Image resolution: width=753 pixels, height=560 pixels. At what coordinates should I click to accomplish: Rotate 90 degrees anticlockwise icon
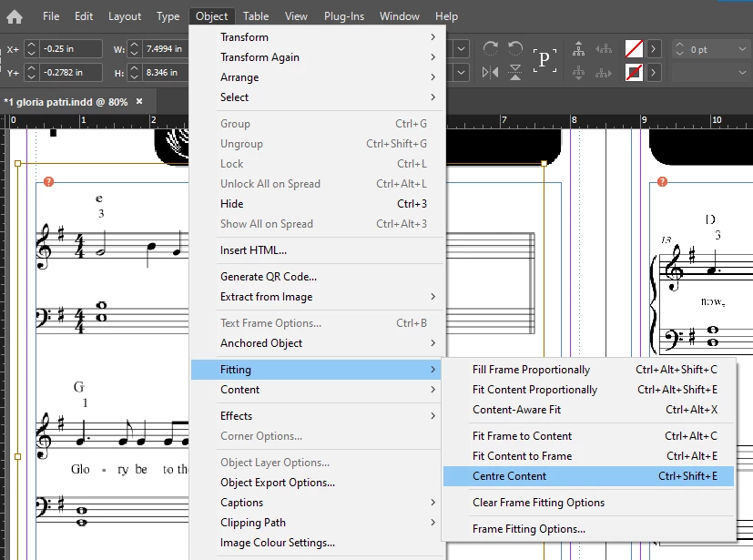[515, 49]
